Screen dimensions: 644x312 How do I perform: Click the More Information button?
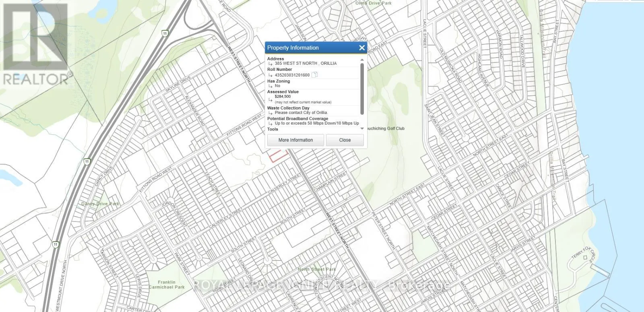click(x=295, y=140)
